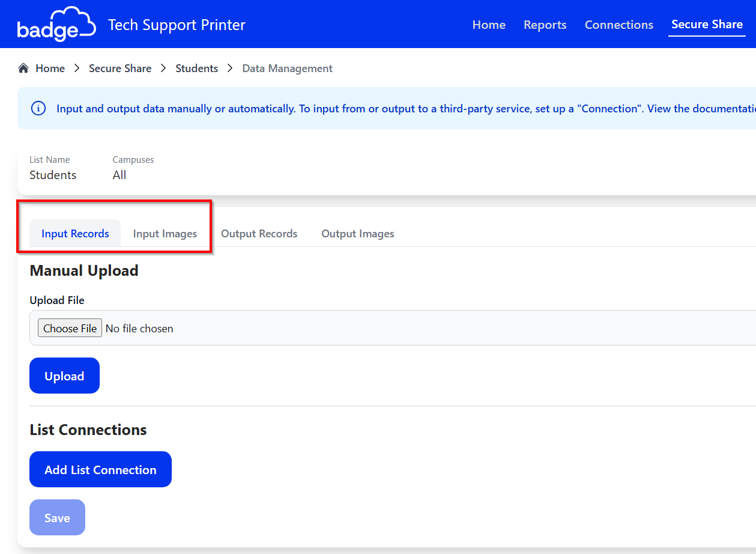The width and height of the screenshot is (756, 554).
Task: Click the Manual Upload heading
Action: 84,270
